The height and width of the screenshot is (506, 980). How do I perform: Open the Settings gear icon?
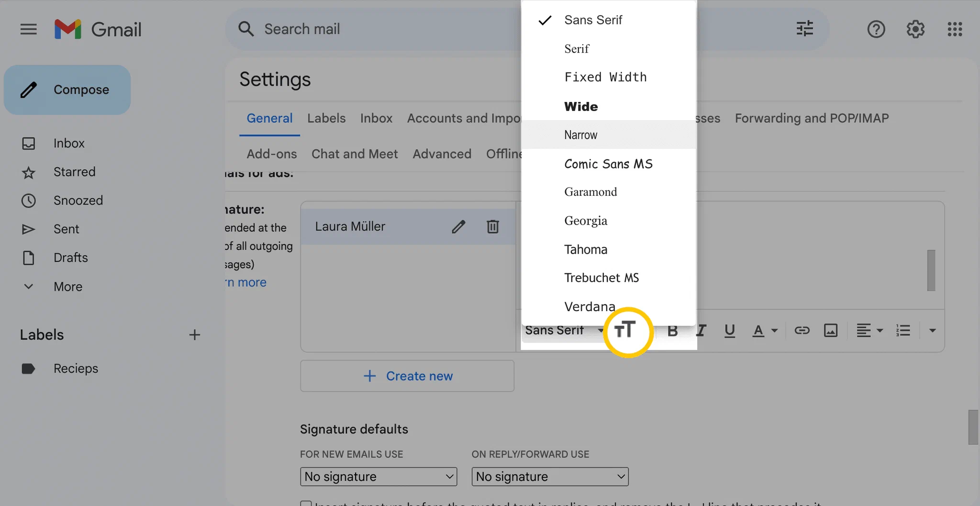pyautogui.click(x=915, y=29)
